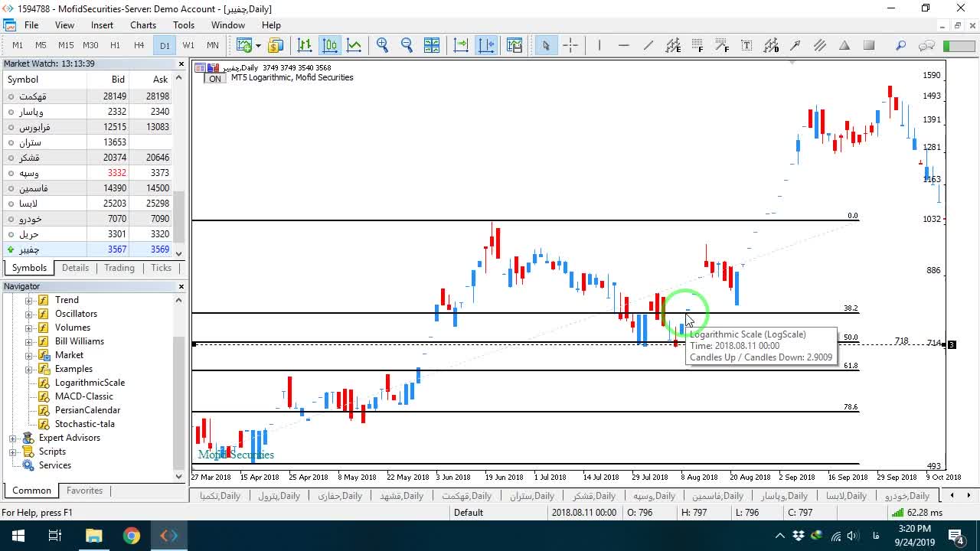Select the crosshair tool
The image size is (980, 551).
tap(570, 45)
